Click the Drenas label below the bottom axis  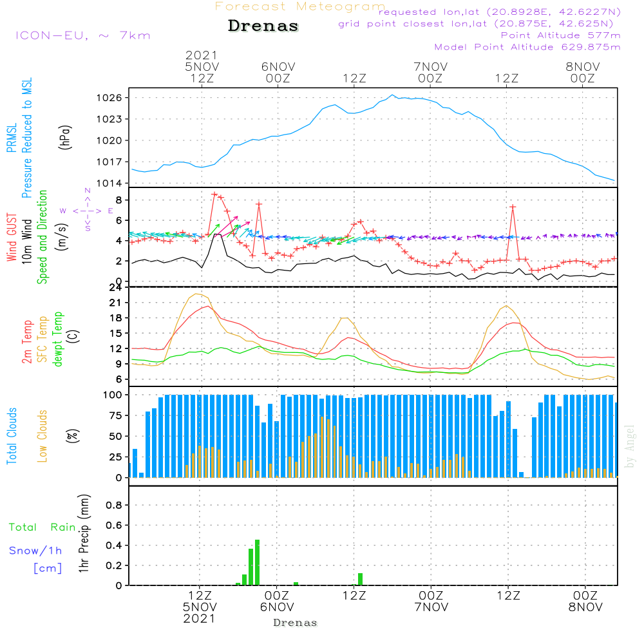(295, 623)
